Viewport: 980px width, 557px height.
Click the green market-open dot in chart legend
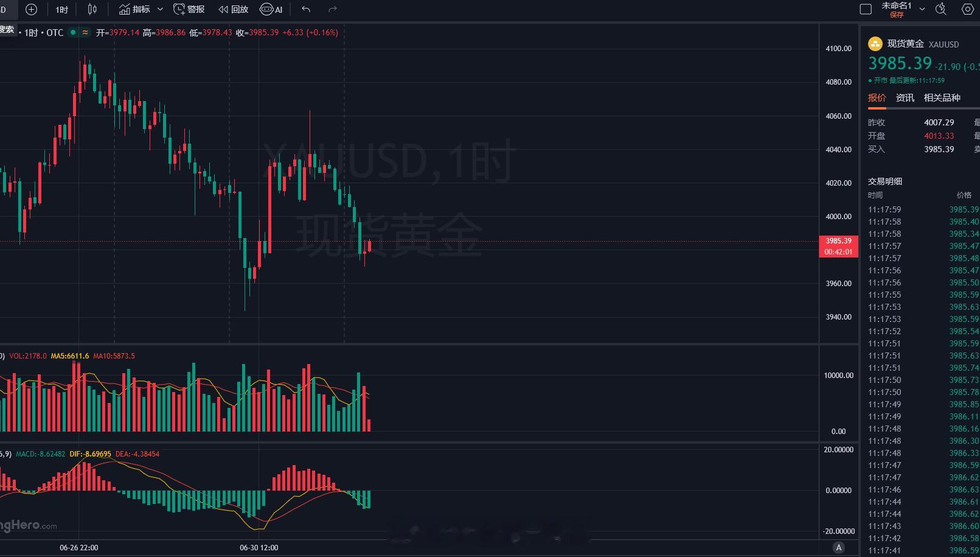(73, 32)
